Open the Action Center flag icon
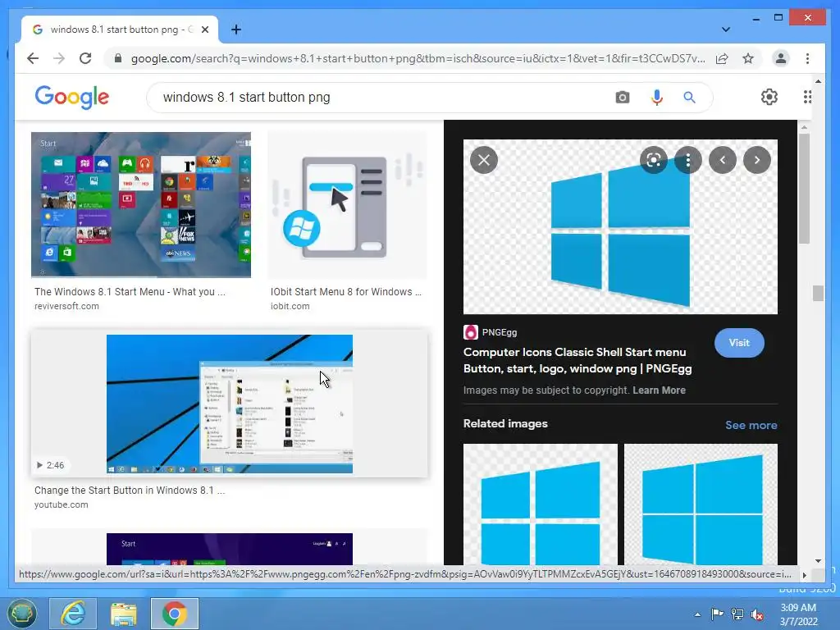The width and height of the screenshot is (840, 630). tap(717, 614)
